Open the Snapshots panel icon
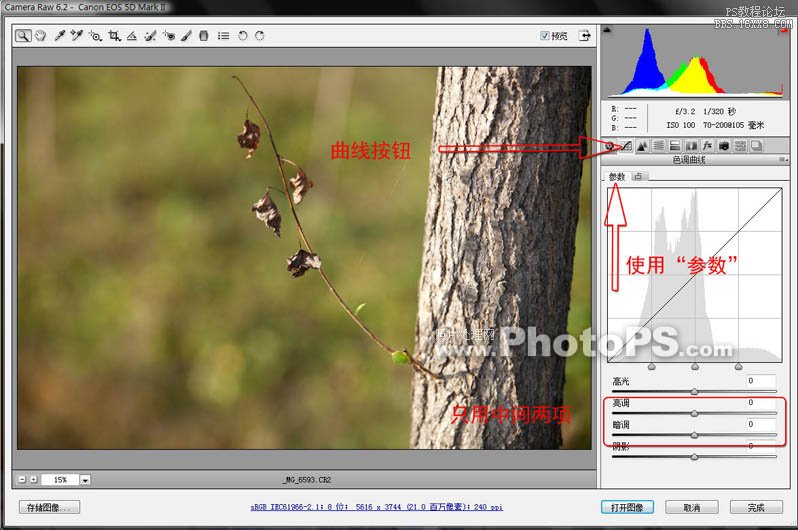Screen dimensions: 798x530 pos(756,146)
